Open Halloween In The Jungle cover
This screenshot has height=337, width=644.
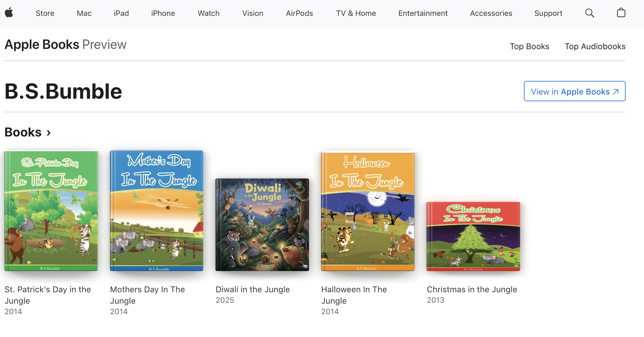pos(368,211)
